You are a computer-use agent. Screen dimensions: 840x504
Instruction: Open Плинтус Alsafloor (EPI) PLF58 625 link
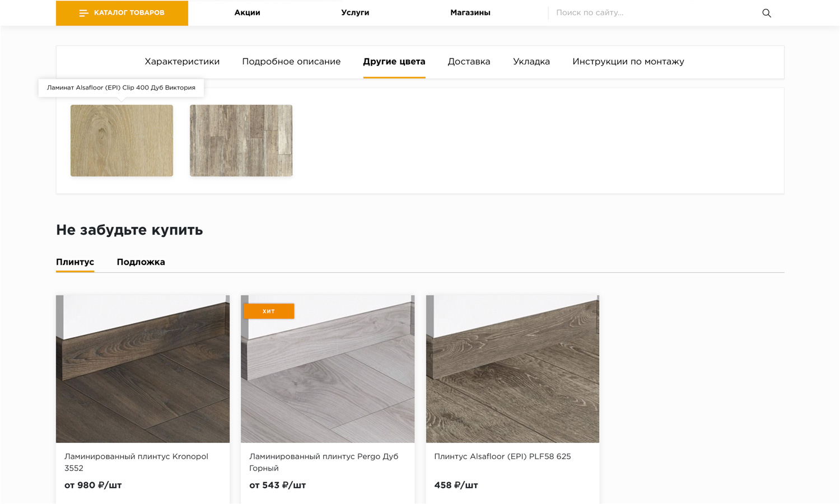(x=502, y=456)
